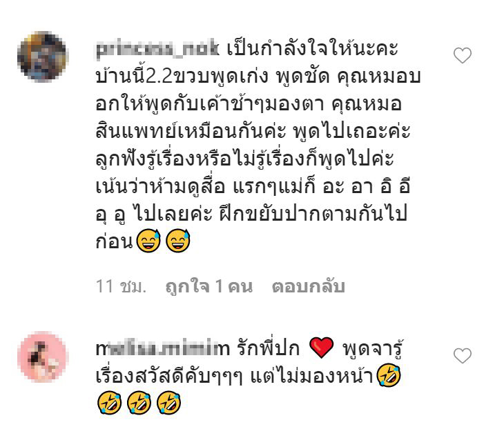View who liked via 'ถูกใจ 1 คน'
504x440 pixels.
209,286
